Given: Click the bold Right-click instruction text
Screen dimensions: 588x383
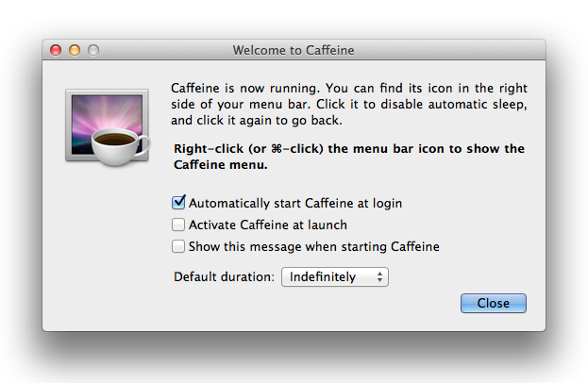Looking at the screenshot, I should (347, 157).
